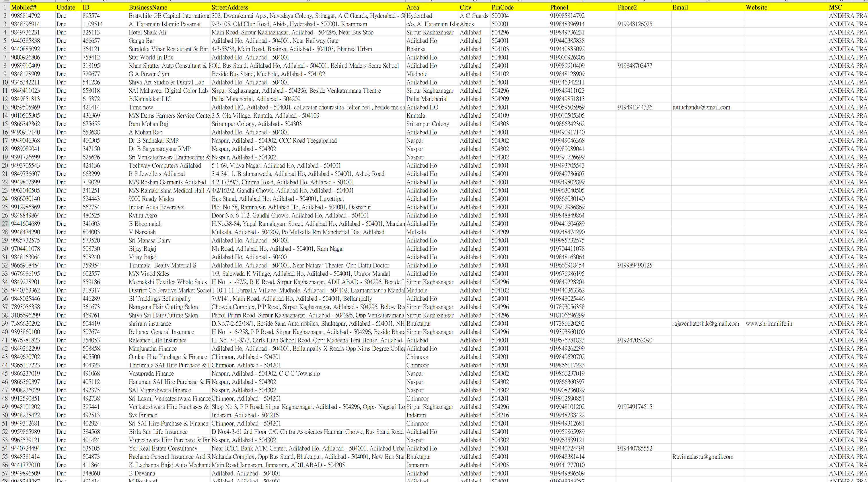Image resolution: width=868 pixels, height=482 pixels.
Task: Select the PinCode header cell
Action: (519, 7)
